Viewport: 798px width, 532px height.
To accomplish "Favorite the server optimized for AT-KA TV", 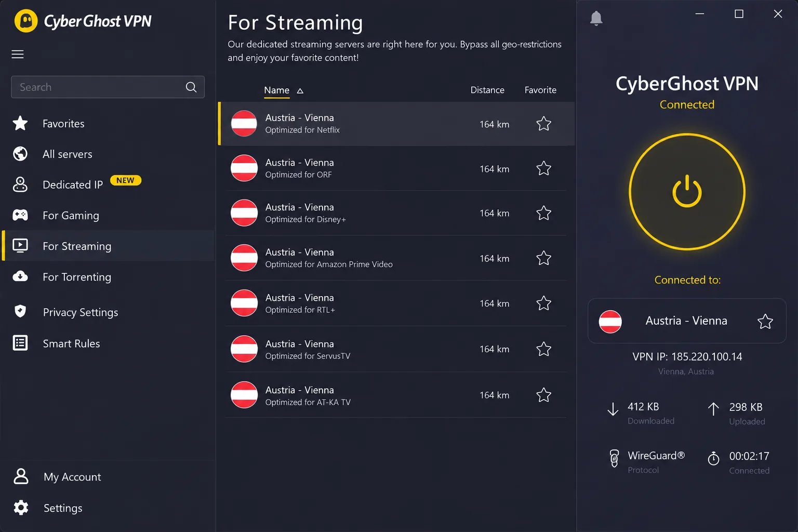I will tap(544, 395).
